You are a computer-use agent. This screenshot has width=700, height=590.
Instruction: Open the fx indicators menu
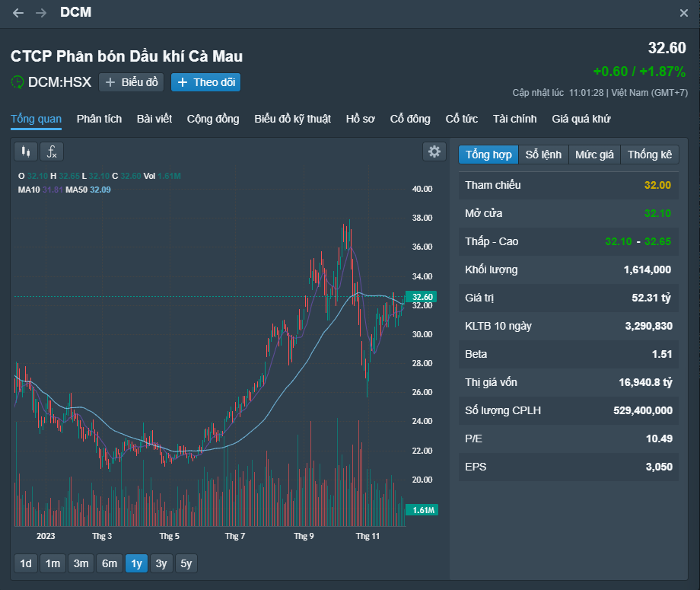[x=52, y=151]
